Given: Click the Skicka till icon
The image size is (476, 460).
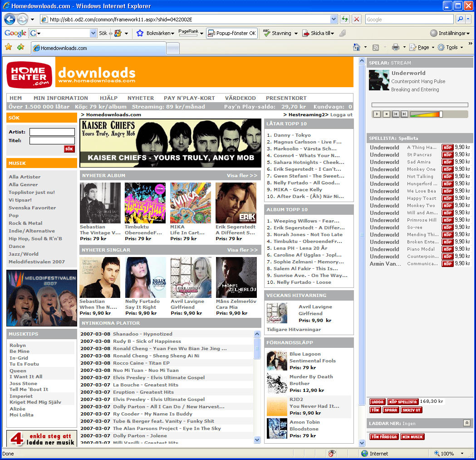Looking at the screenshot, I should tap(306, 34).
